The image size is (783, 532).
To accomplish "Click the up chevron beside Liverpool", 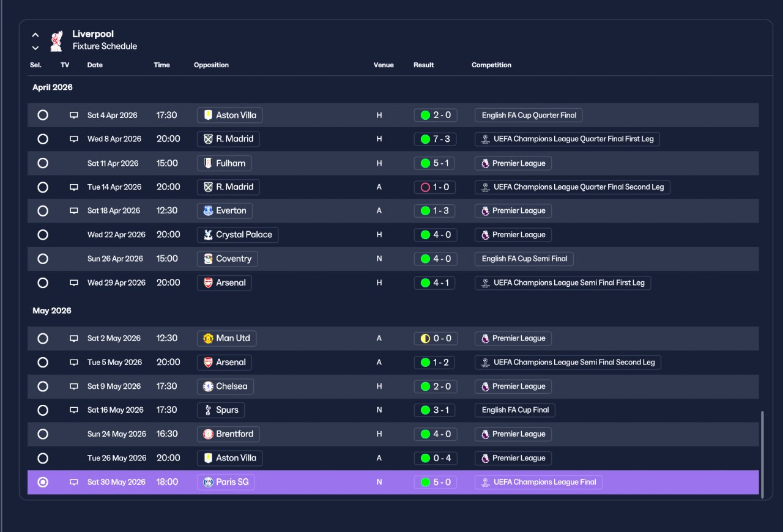I will [x=35, y=35].
